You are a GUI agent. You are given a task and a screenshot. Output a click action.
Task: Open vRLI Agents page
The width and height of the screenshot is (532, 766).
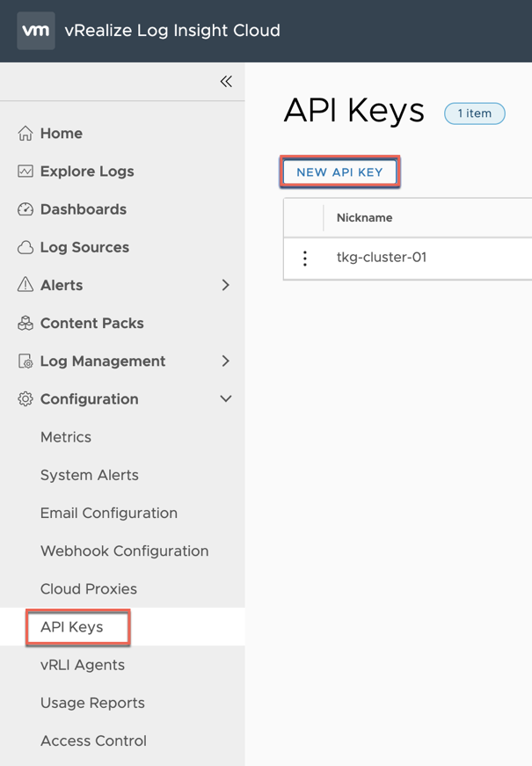pyautogui.click(x=83, y=666)
